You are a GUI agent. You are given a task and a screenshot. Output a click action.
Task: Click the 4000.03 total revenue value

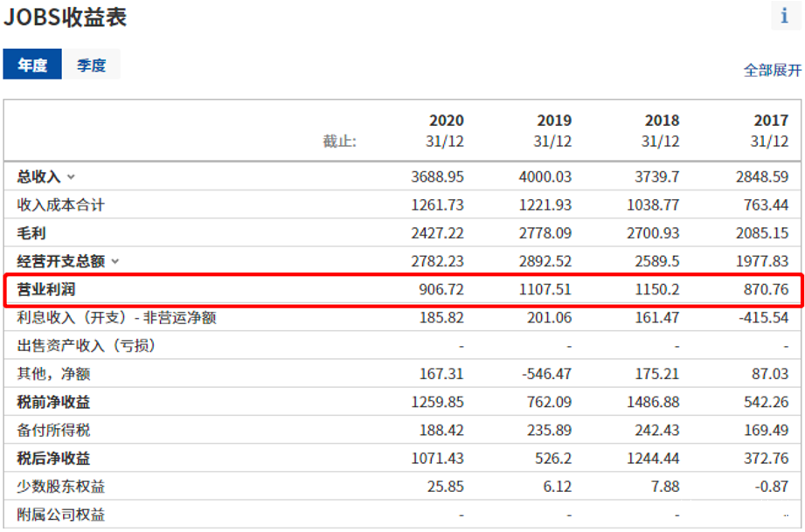click(x=545, y=177)
